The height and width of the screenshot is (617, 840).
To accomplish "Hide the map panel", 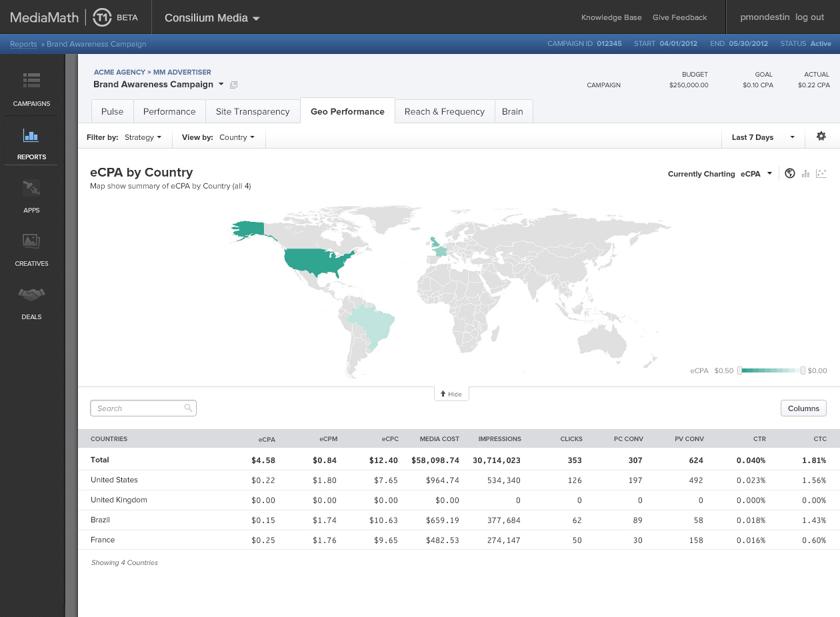I will pos(451,394).
